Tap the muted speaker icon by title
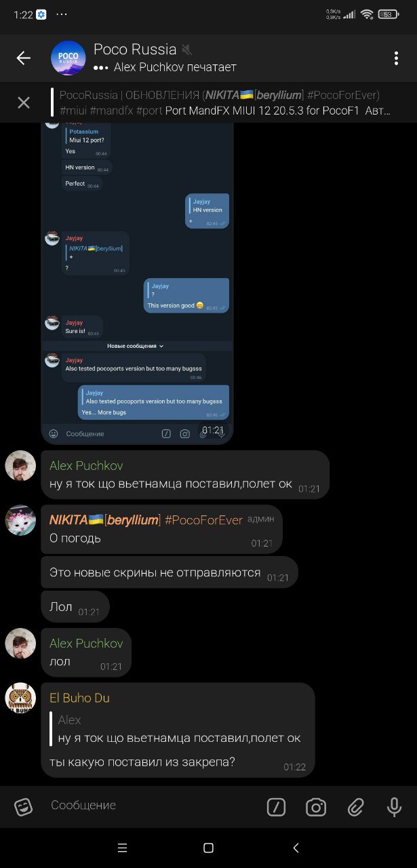 click(x=187, y=50)
